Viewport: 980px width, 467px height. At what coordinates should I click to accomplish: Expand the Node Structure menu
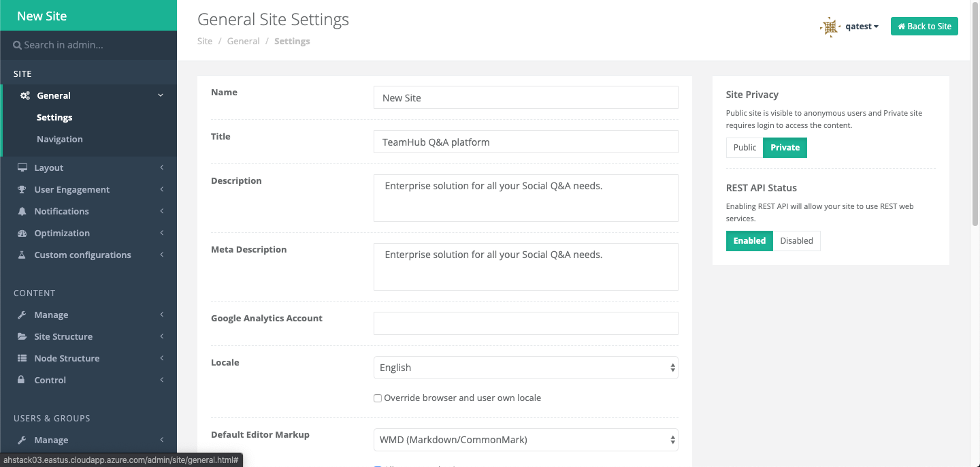(x=67, y=359)
